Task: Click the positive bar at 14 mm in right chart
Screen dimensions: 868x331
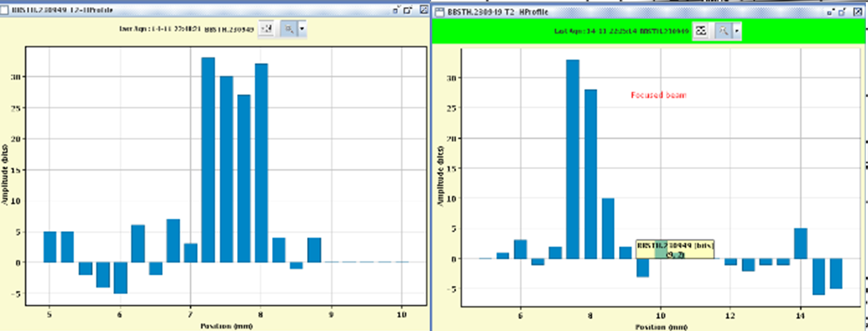Action: coord(801,243)
